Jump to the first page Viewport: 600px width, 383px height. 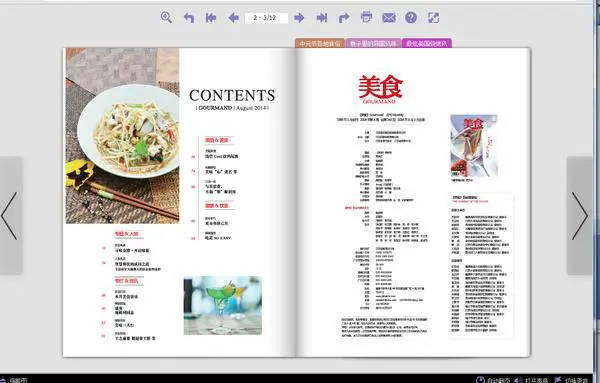211,18
